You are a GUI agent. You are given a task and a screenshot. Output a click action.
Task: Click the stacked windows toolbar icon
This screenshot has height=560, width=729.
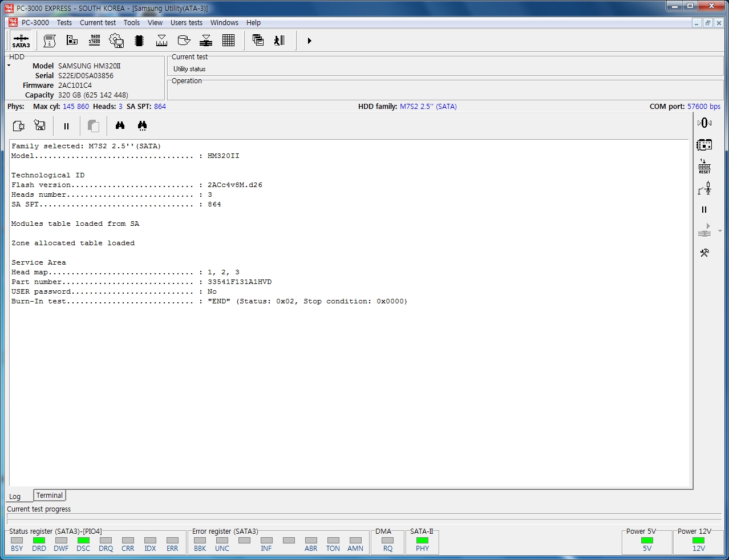point(258,40)
